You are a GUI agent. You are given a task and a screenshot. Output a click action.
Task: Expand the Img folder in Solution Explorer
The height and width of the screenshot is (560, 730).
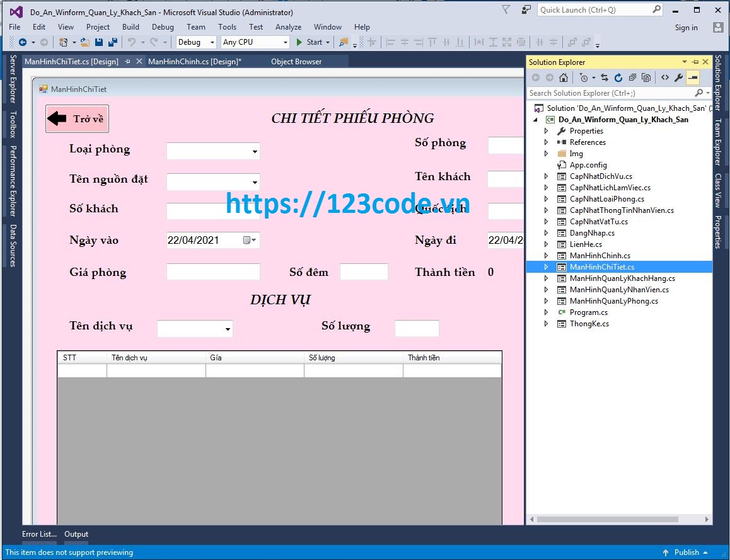point(545,153)
